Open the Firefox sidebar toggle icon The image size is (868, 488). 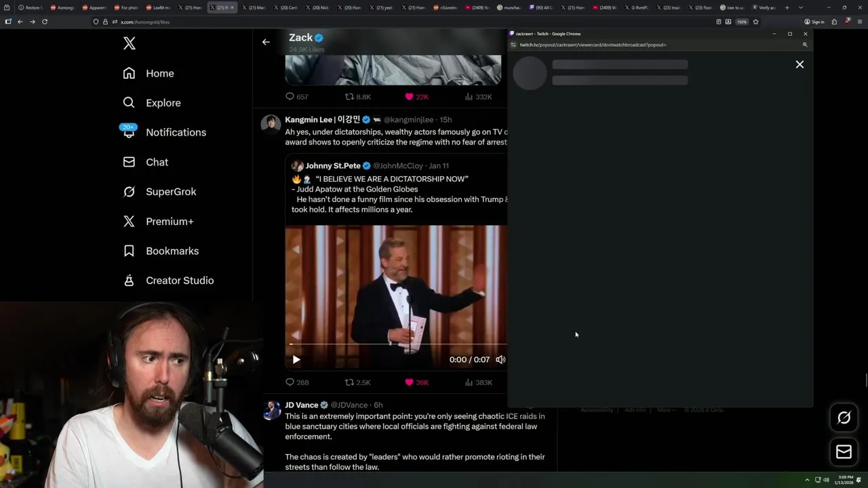8,22
